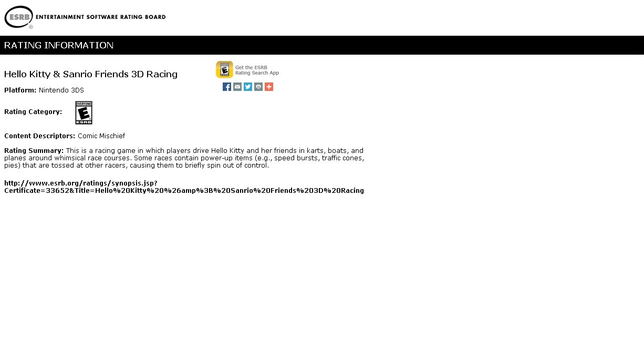Viewport: 644px width, 340px height.
Task: Click the 'RATING INFORMATION' heading
Action: click(x=59, y=45)
